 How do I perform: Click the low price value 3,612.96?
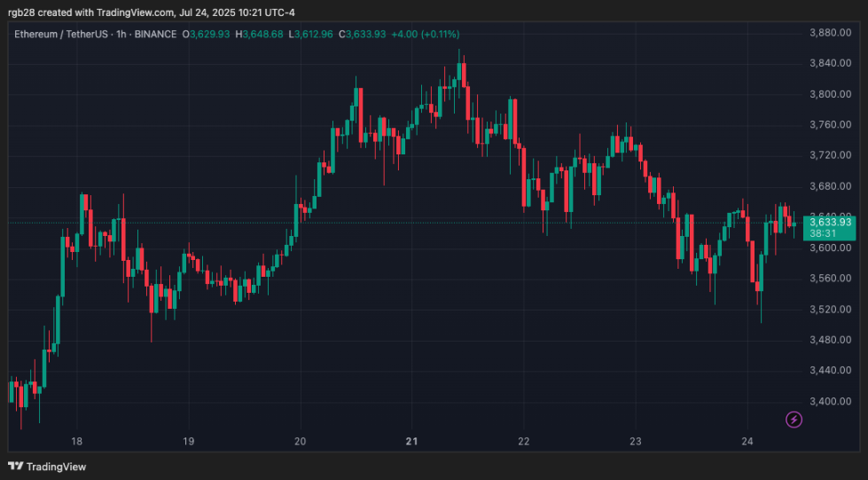pos(317,34)
